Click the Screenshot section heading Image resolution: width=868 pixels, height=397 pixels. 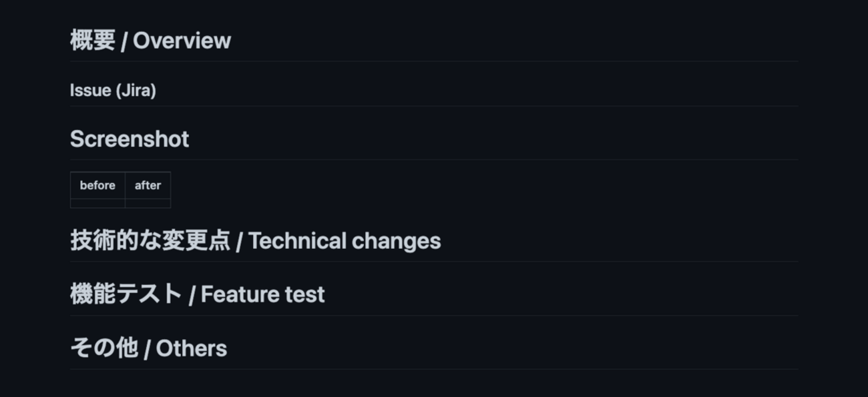pyautogui.click(x=130, y=139)
